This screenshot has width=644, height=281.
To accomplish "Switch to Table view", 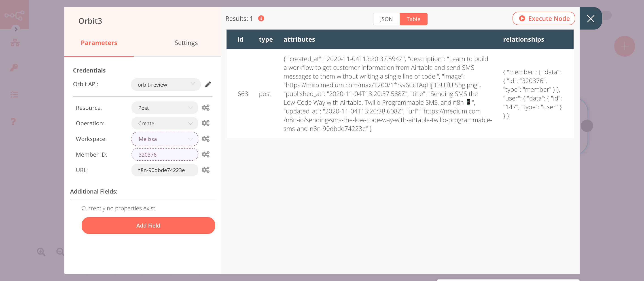I will click(x=413, y=19).
